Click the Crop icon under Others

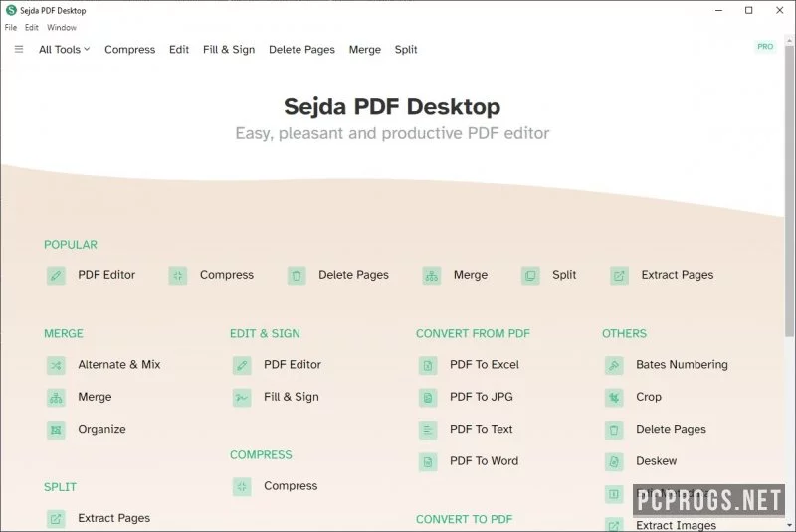point(614,398)
